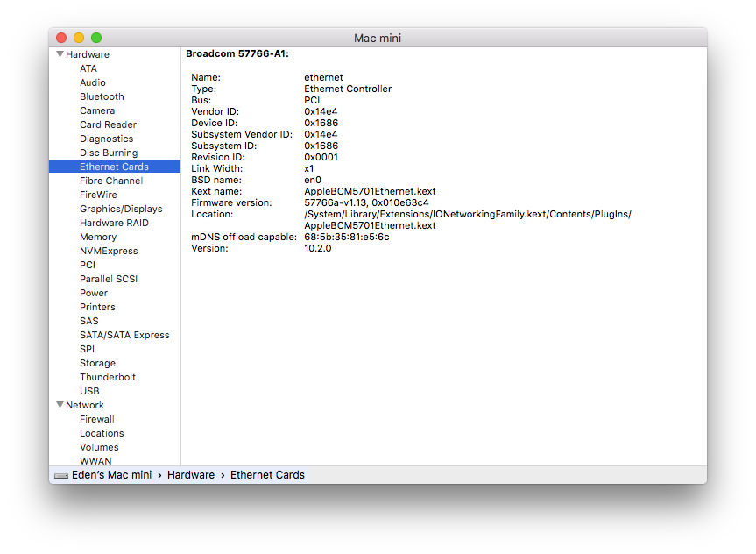Image resolution: width=756 pixels, height=554 pixels.
Task: Collapse the Network section triangle
Action: (60, 405)
